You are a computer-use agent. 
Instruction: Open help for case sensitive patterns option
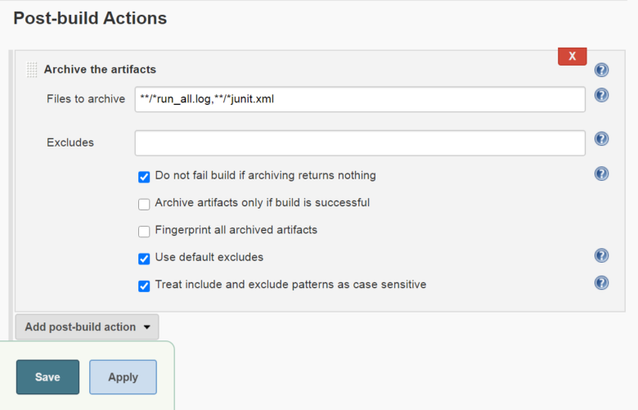[x=602, y=283]
